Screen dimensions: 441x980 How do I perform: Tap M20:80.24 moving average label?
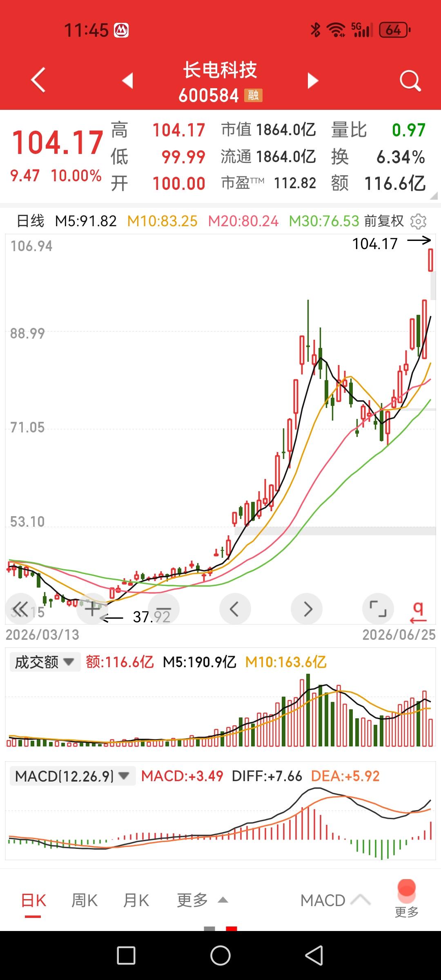click(243, 221)
